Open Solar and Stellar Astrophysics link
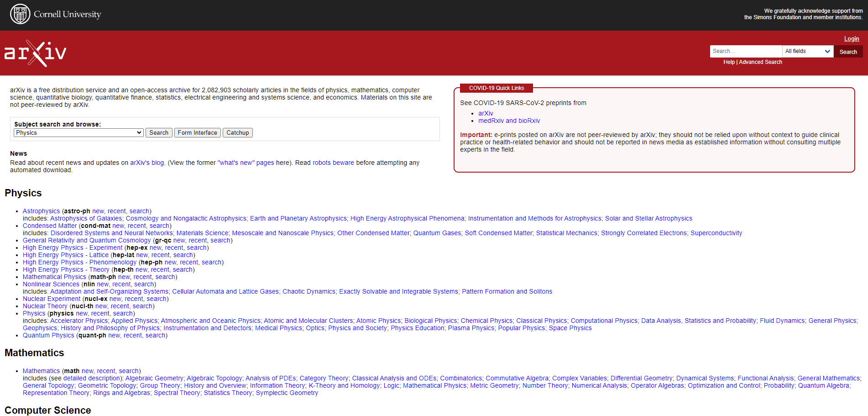 [648, 218]
